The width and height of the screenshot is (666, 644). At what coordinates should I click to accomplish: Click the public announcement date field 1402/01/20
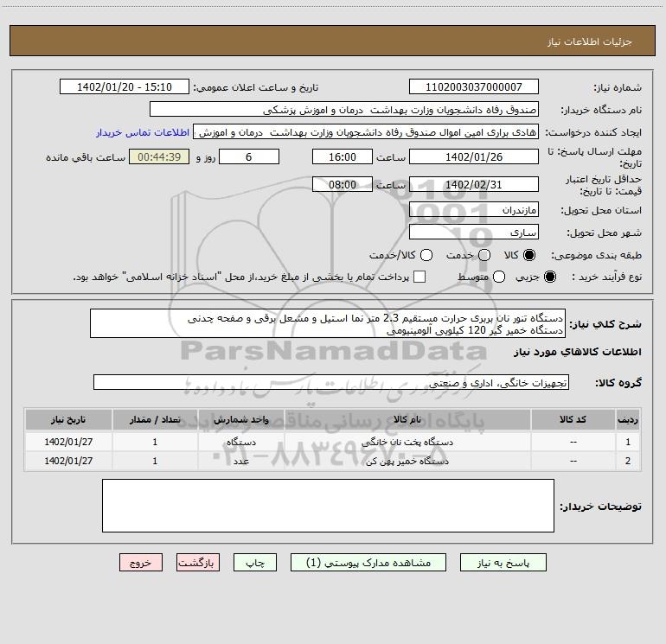tap(125, 87)
